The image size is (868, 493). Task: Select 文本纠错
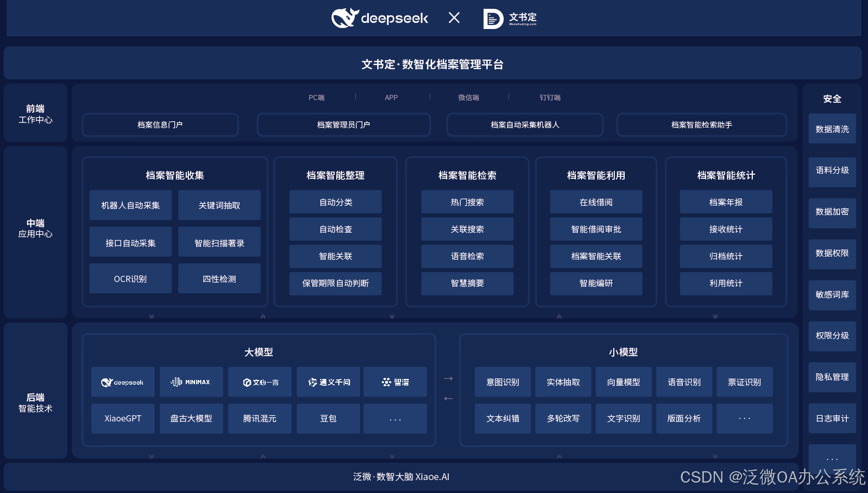click(x=503, y=418)
